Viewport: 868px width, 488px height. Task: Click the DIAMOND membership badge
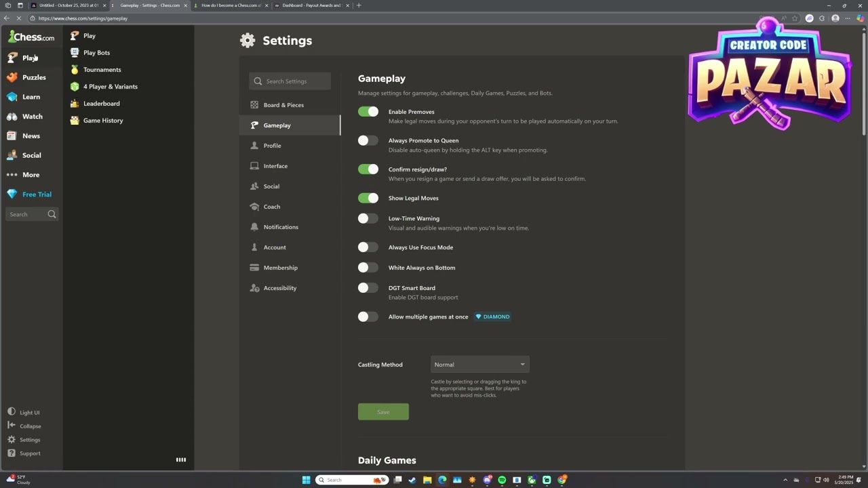coord(492,317)
